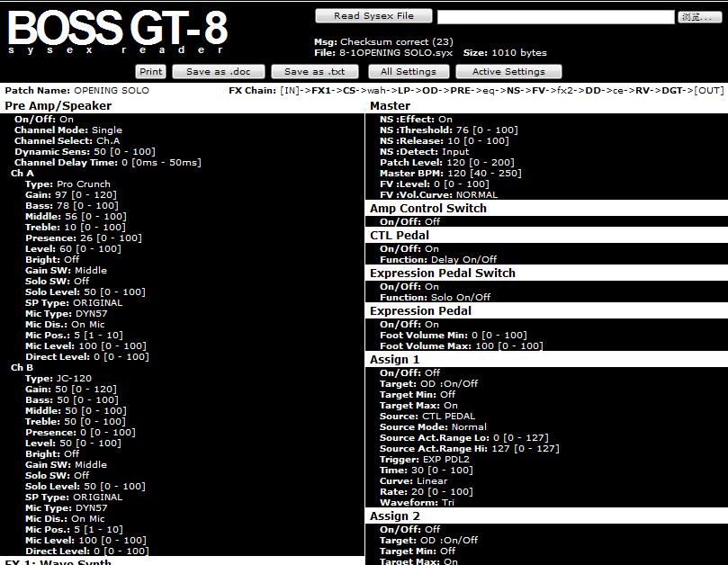
Task: Click the 'Dynamic Sens: 50' line
Action: (x=85, y=151)
